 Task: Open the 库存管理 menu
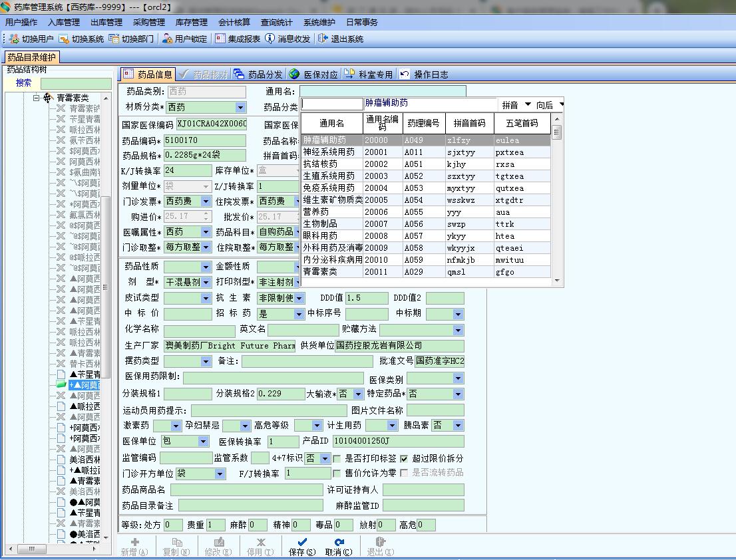191,23
